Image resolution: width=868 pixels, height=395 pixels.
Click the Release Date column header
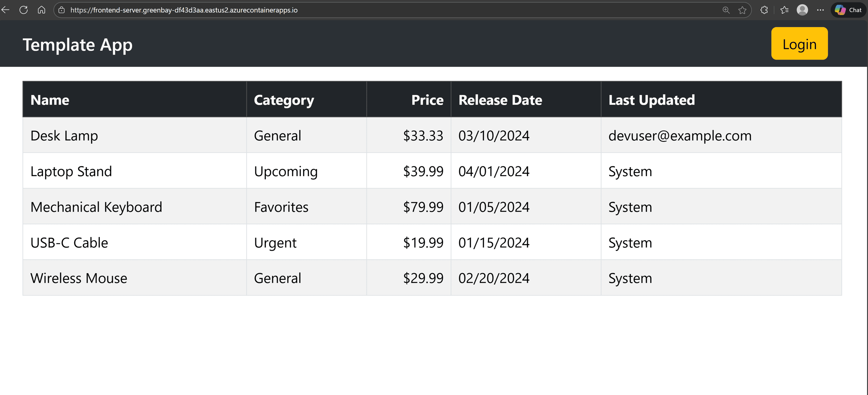coord(500,100)
